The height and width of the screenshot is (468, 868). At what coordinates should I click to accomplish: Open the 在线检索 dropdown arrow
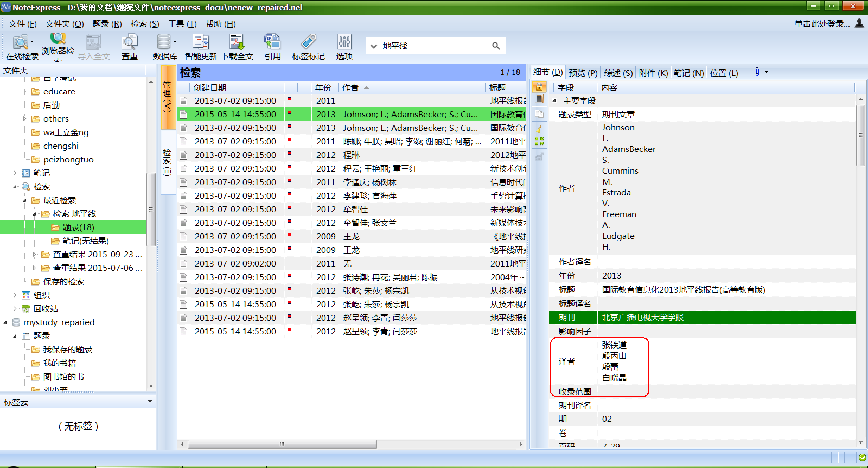click(31, 41)
